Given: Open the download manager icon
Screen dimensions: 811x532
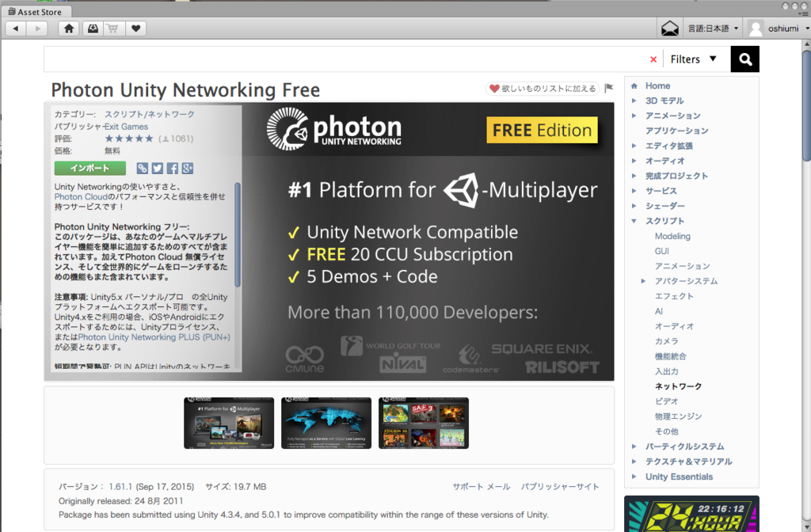Looking at the screenshot, I should click(x=93, y=28).
